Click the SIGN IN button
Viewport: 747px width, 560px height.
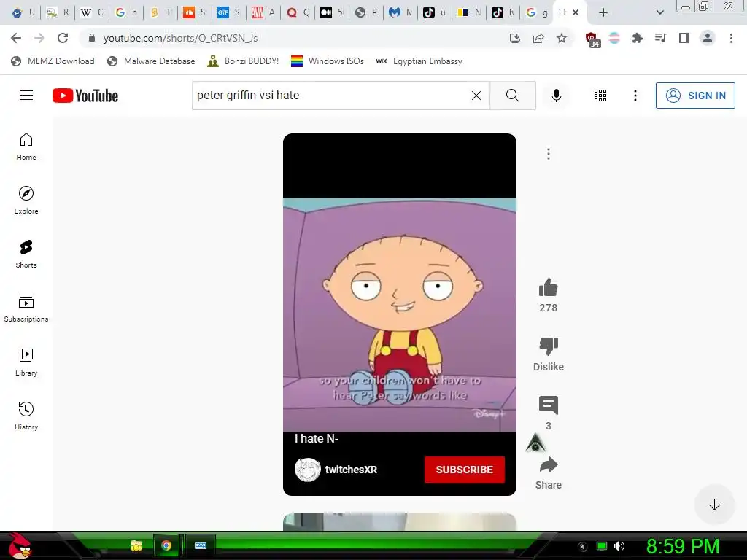pos(695,96)
